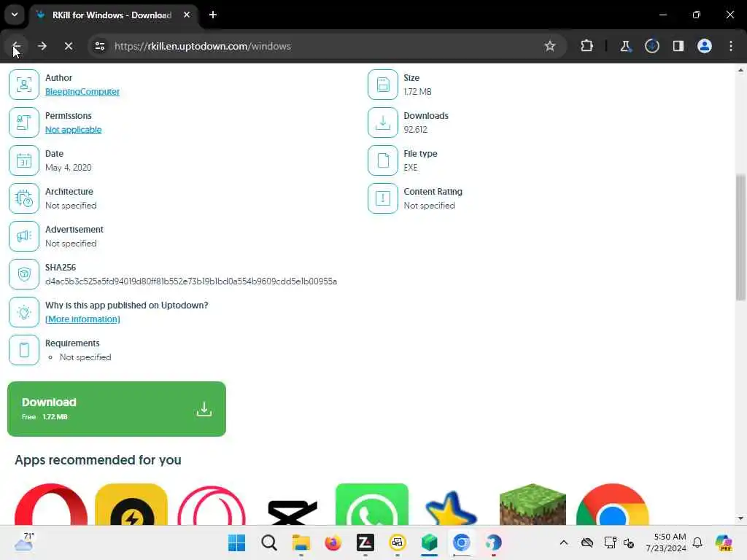
Task: Click the SHA256 shield icon
Action: tap(24, 274)
